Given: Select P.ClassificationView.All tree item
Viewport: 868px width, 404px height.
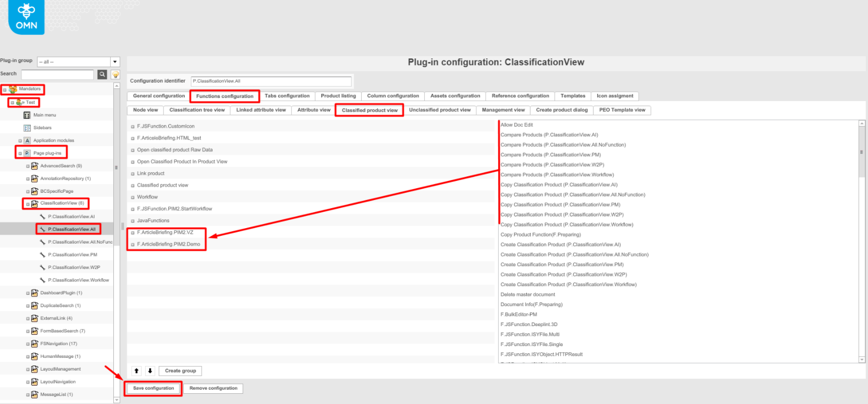Looking at the screenshot, I should [x=71, y=229].
